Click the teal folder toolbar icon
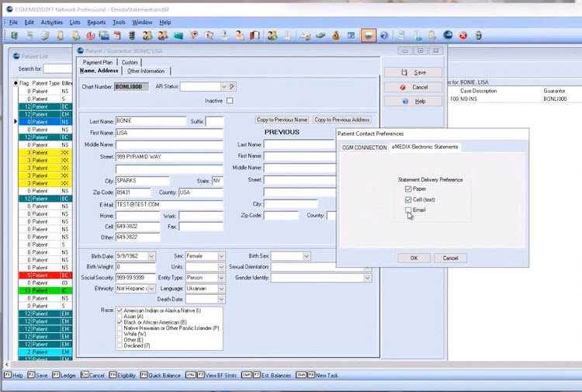Screen dimensions: 582x392 (x=178, y=35)
